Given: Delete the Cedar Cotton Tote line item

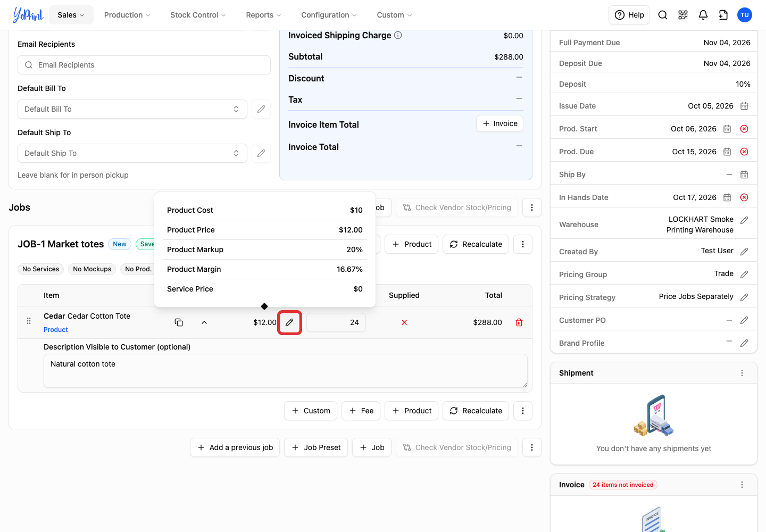Looking at the screenshot, I should click(x=519, y=322).
